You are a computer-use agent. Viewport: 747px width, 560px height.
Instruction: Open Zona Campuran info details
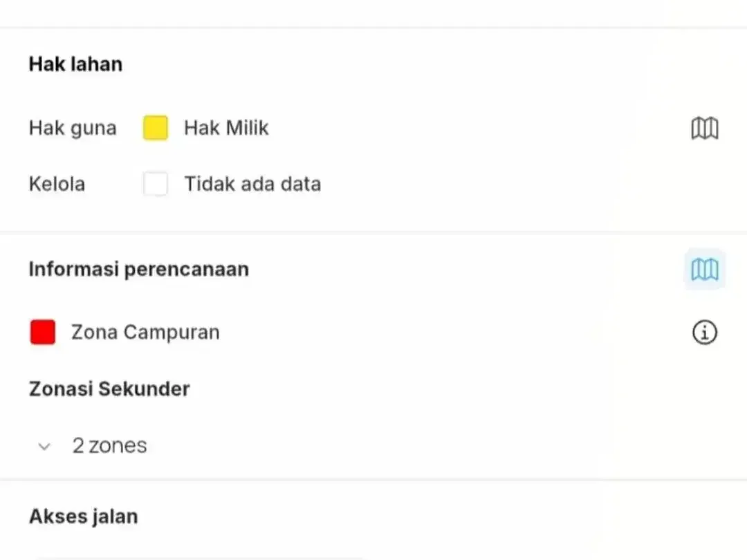(x=705, y=332)
